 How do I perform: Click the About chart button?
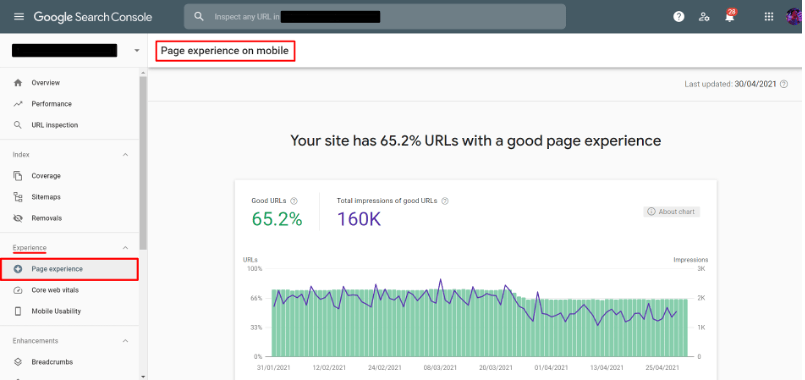tap(672, 212)
